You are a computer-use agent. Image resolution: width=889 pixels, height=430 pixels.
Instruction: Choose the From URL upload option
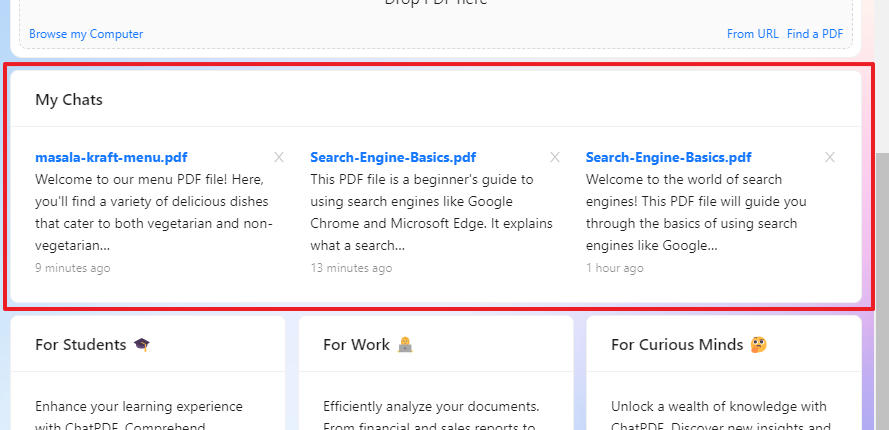click(752, 34)
